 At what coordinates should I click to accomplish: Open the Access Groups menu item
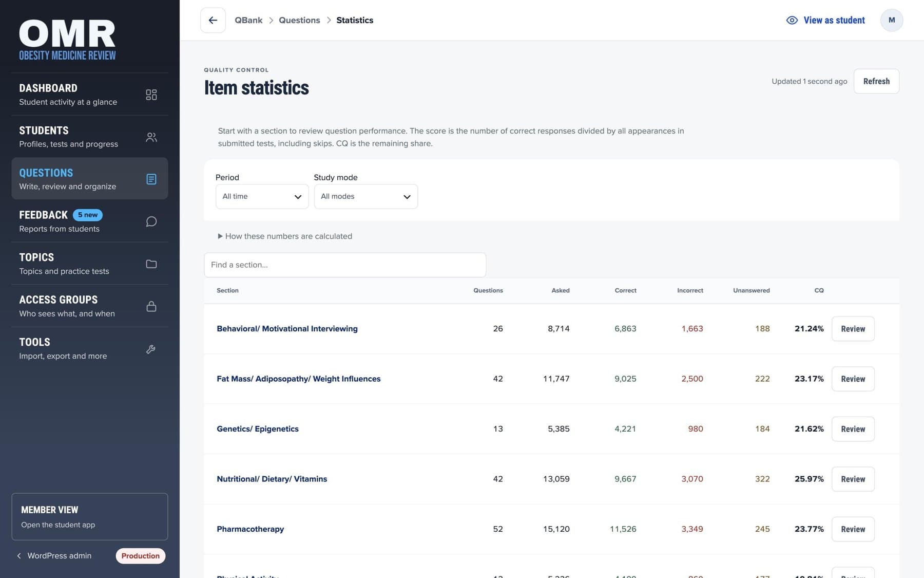tap(90, 306)
